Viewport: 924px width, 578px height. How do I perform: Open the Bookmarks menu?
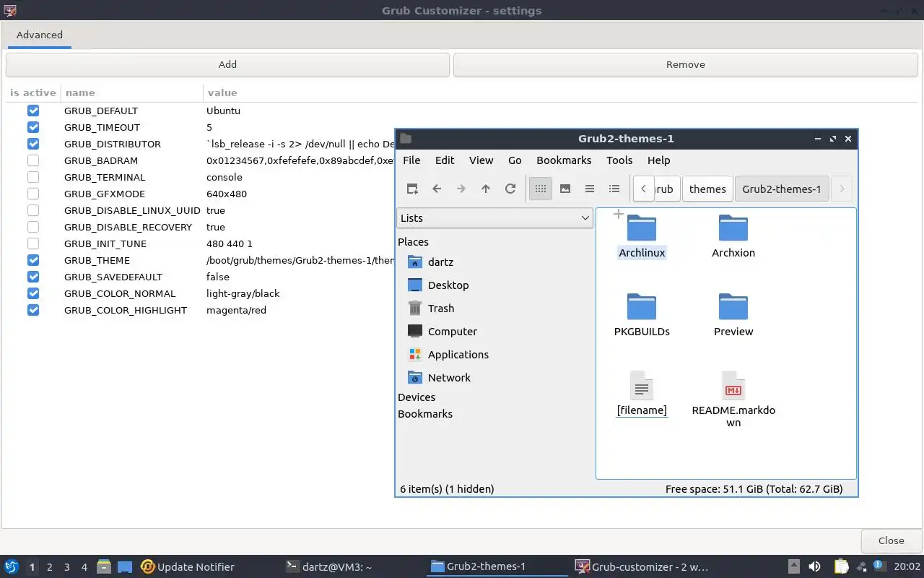(564, 160)
